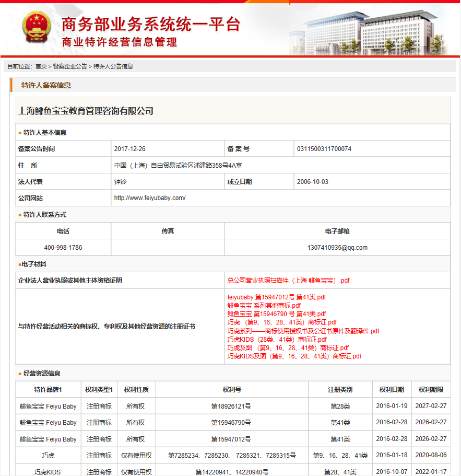Click right date 2016-10-07
The image size is (461, 476).
pos(392,472)
